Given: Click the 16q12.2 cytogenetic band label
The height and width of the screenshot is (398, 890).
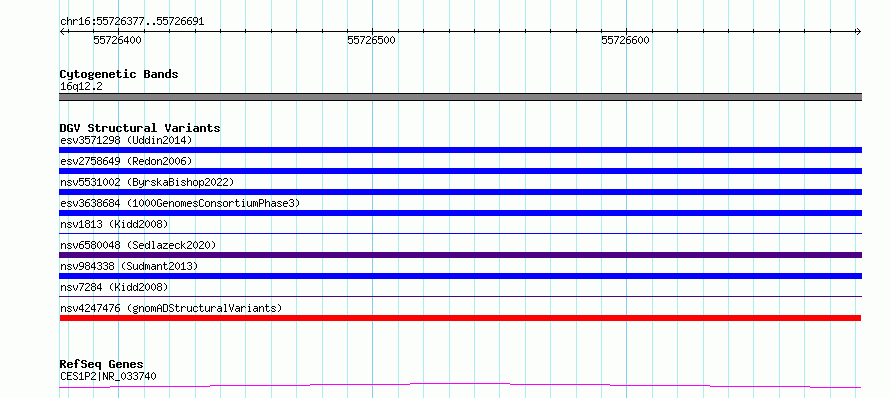Looking at the screenshot, I should pyautogui.click(x=81, y=87).
